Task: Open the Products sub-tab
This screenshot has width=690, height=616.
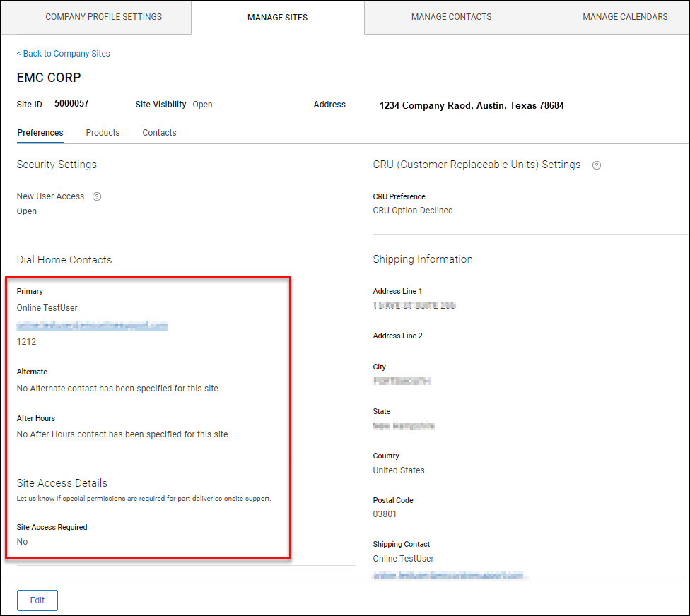Action: tap(103, 133)
